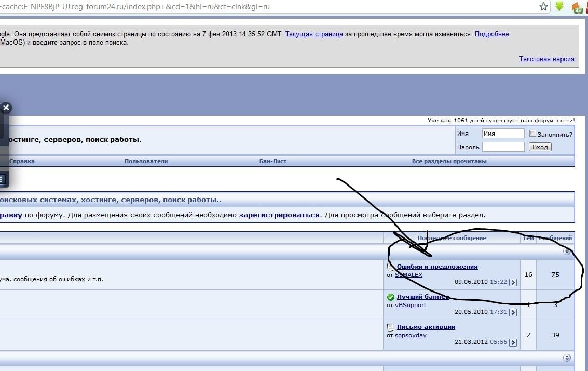This screenshot has width=588, height=371.
Task: Collapse the first forum category section
Action: click(x=567, y=251)
